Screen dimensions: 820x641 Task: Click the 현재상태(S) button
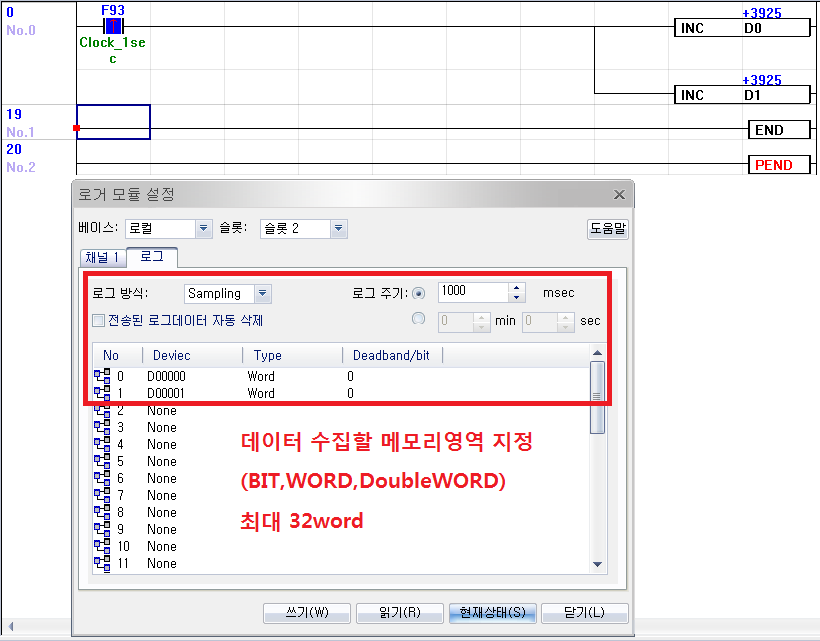(x=492, y=613)
